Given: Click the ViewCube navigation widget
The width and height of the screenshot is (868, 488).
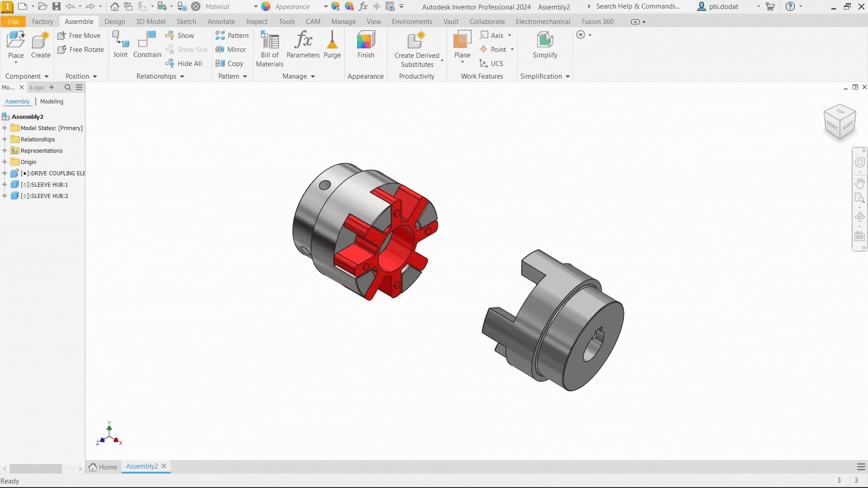Looking at the screenshot, I should [x=840, y=122].
